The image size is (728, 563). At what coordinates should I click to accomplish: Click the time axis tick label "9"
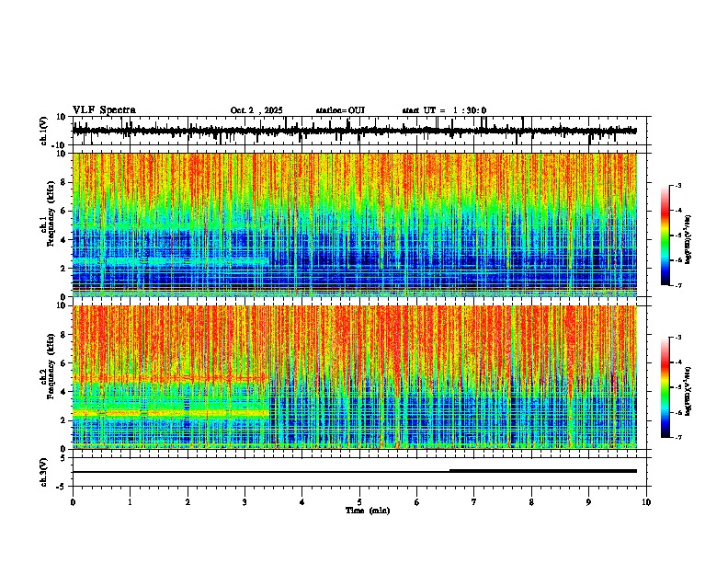(x=588, y=502)
